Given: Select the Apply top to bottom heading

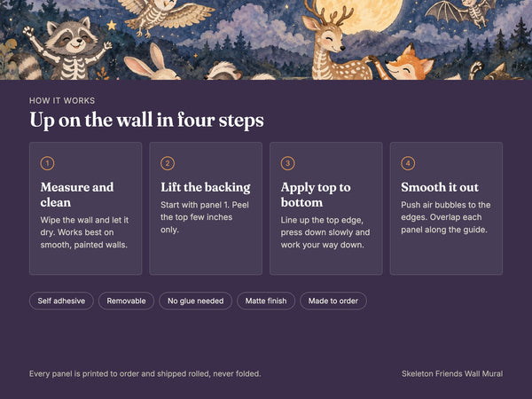Looking at the screenshot, I should tap(316, 195).
